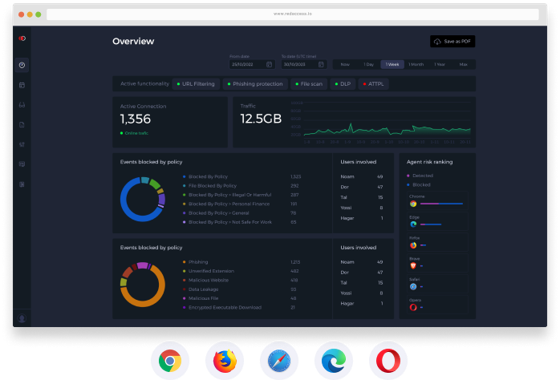This screenshot has height=380, width=560.
Task: Click the Edge risk bar in Agent ranking
Action: 431,224
